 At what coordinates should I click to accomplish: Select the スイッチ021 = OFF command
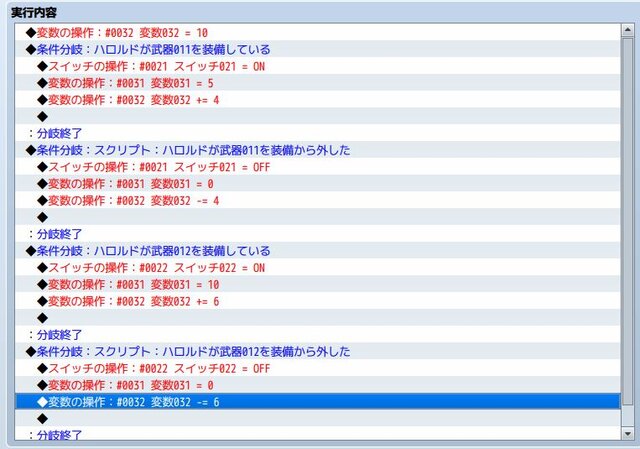point(318,167)
